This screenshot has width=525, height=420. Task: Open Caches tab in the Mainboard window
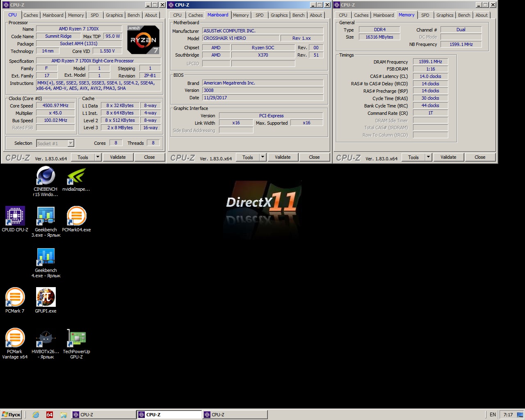(196, 15)
